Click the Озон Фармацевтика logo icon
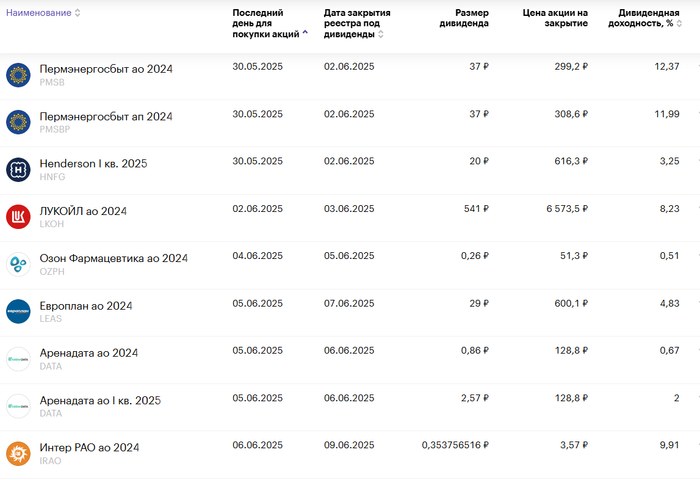This screenshot has width=700, height=480. 19,264
